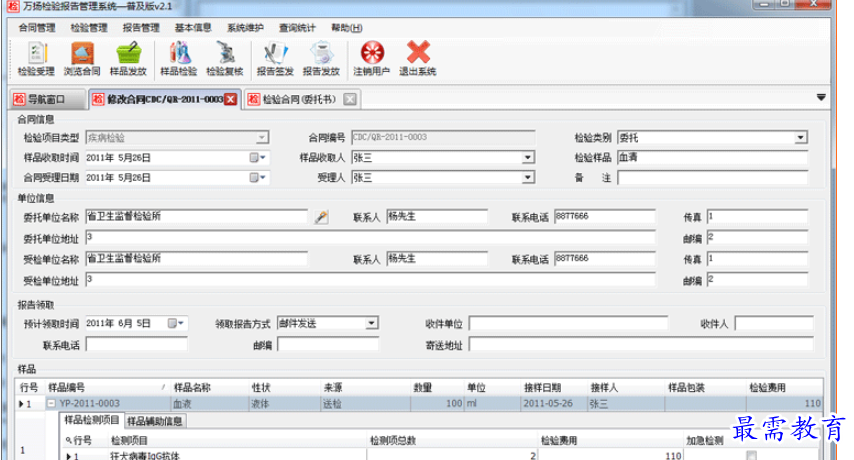Open the 样品检验 toolbar tool
This screenshot has width=854, height=460.
(x=178, y=57)
